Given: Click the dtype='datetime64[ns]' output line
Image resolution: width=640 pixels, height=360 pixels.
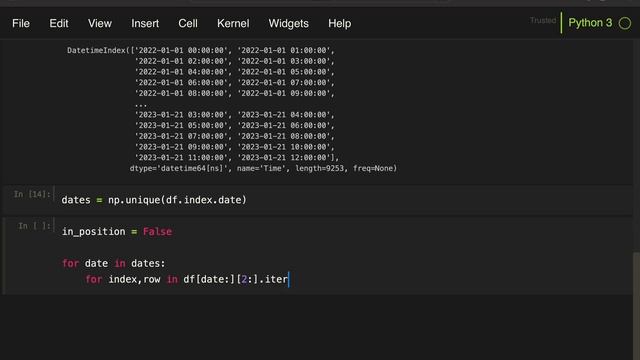Looking at the screenshot, I should tap(263, 169).
